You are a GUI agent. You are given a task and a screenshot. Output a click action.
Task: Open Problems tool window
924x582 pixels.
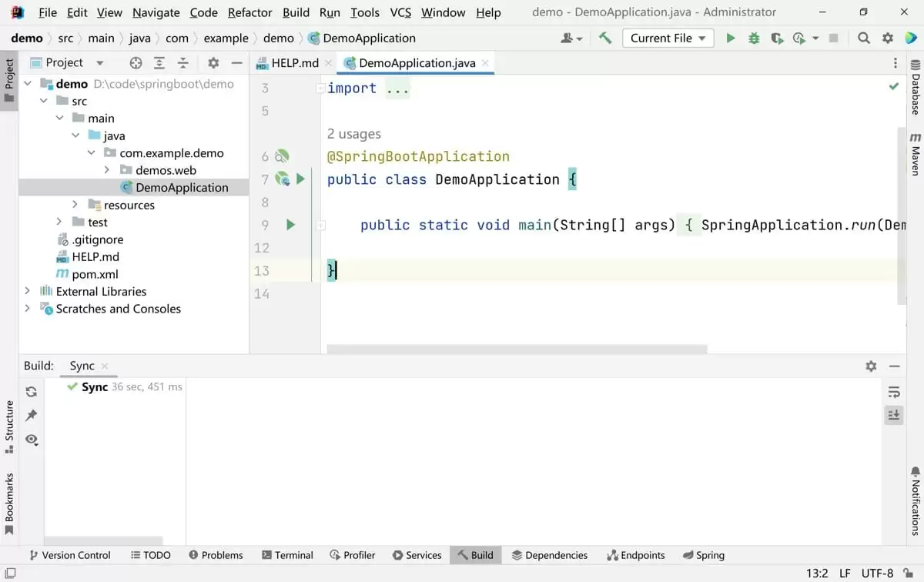coord(216,555)
